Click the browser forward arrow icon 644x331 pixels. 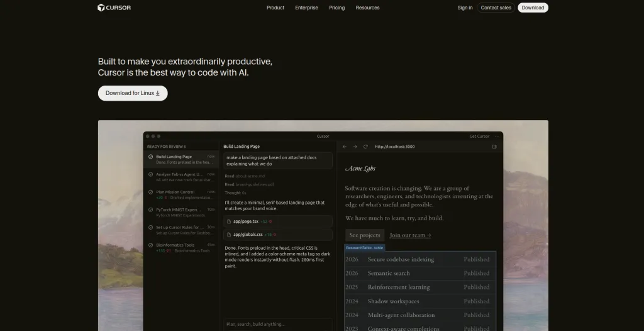coord(355,147)
